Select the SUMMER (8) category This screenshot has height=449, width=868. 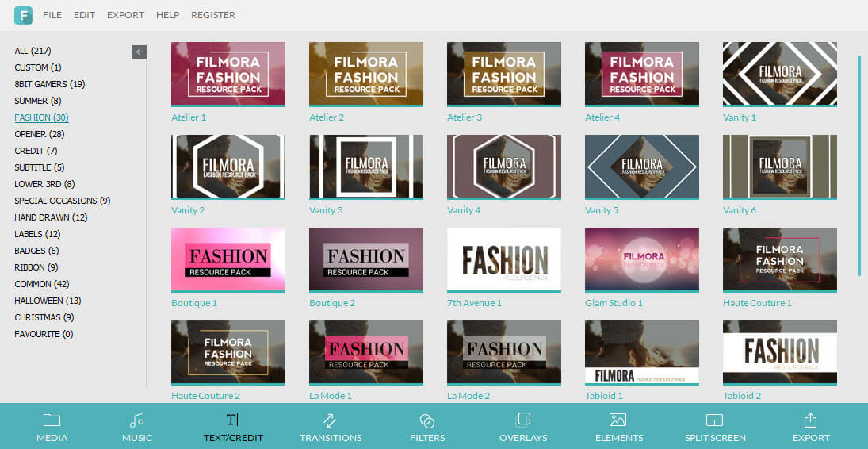click(x=37, y=101)
